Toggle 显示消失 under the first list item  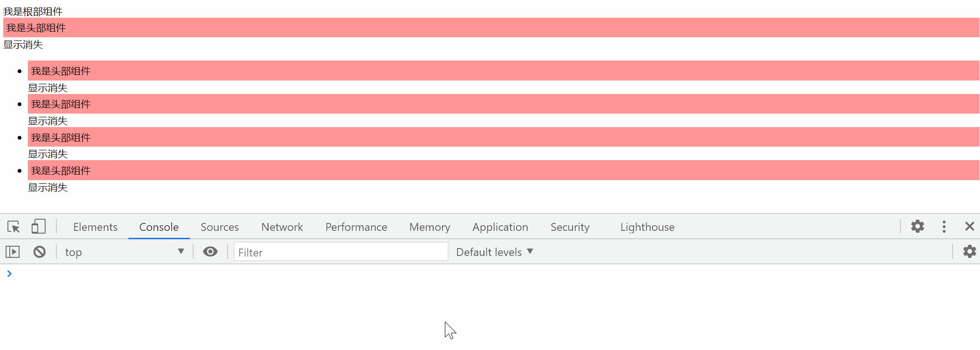click(48, 88)
